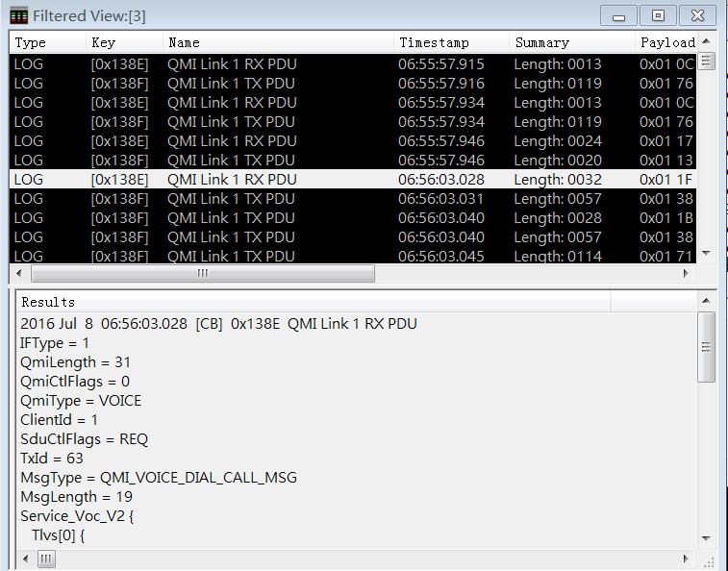Screen dimensions: 728x571
Task: Click the Tlvs[0] { line
Action: pos(59,535)
